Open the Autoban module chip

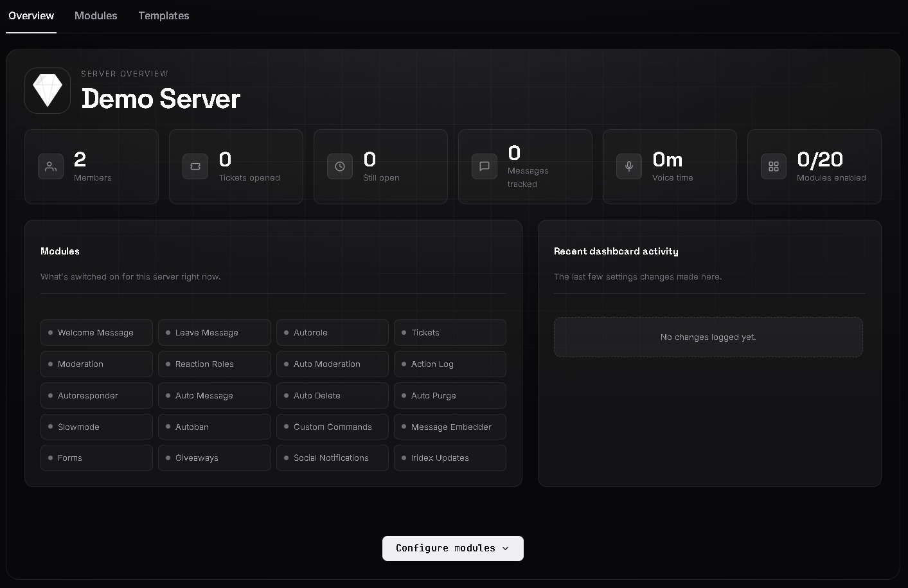coord(215,427)
